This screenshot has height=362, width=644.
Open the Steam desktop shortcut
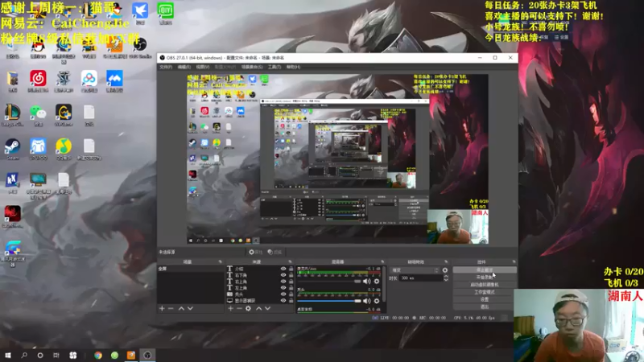click(12, 146)
